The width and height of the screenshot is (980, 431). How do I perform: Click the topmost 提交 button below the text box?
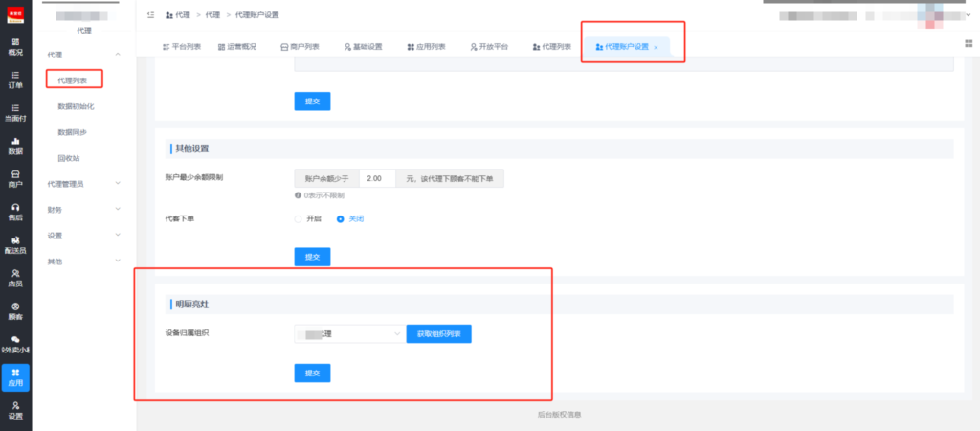[x=313, y=102]
